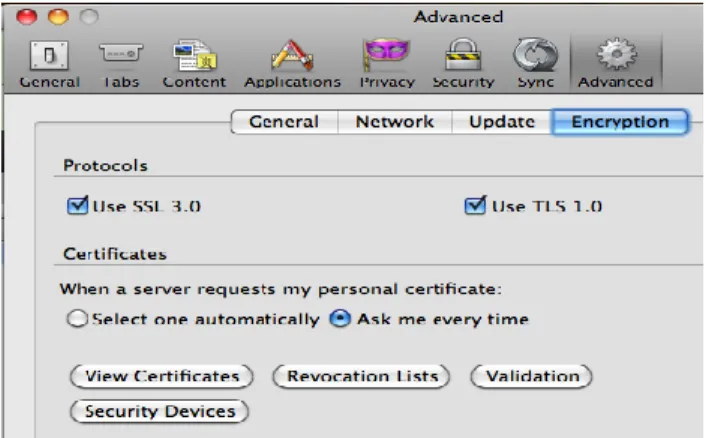The height and width of the screenshot is (438, 706).
Task: Uncheck the Use SSL 3.0 checkbox
Action: click(x=77, y=206)
